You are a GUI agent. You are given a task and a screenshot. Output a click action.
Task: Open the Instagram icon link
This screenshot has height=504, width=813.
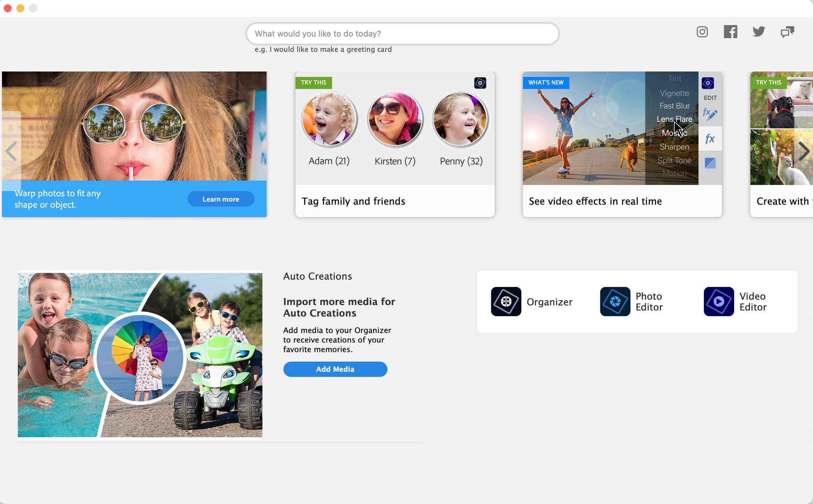click(x=702, y=32)
